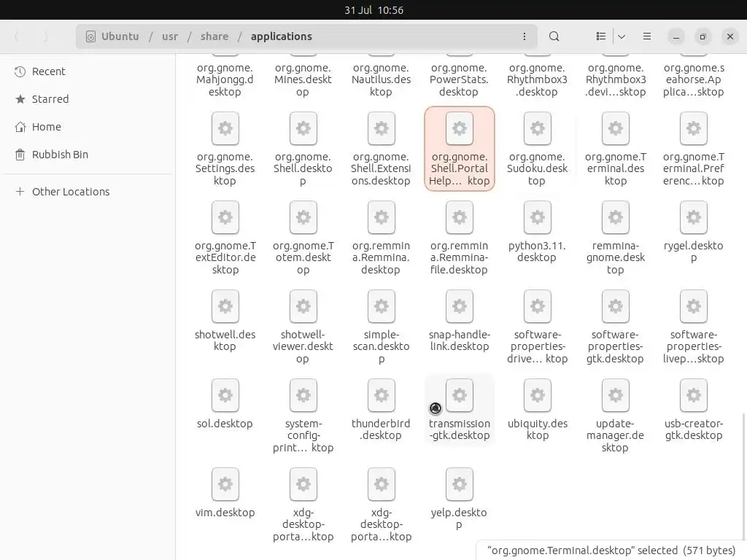Select shotwell-viewer.desktop file icon
Screen dimensions: 747x560
(x=303, y=307)
